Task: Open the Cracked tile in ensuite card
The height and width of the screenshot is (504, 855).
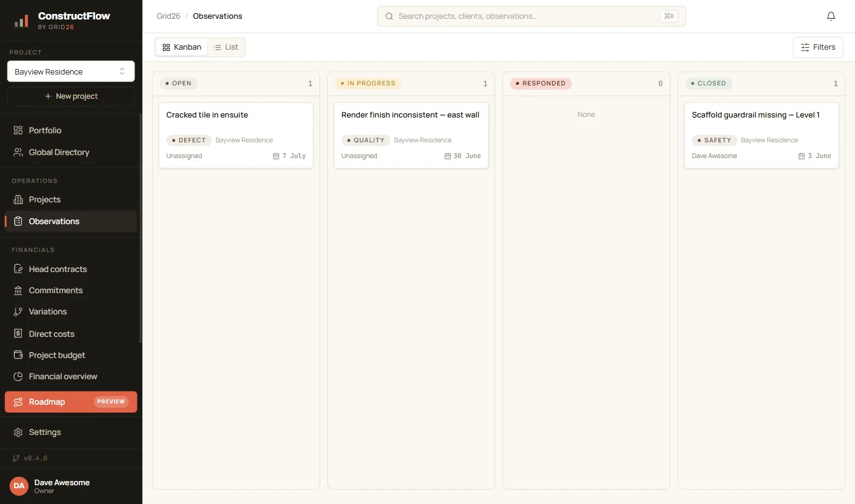Action: (x=236, y=135)
